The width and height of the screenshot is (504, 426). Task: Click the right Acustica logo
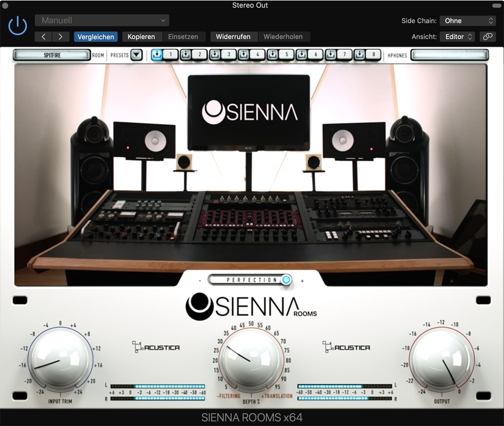coord(347,347)
